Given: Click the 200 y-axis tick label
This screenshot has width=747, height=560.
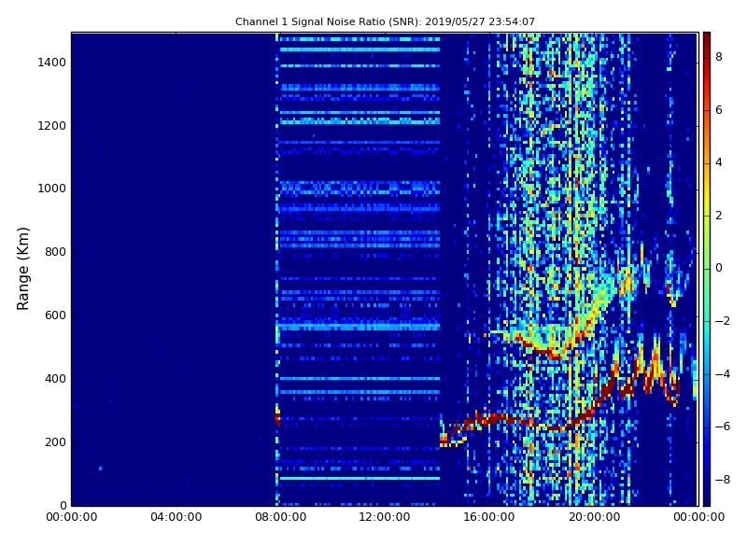Looking at the screenshot, I should (x=55, y=441).
